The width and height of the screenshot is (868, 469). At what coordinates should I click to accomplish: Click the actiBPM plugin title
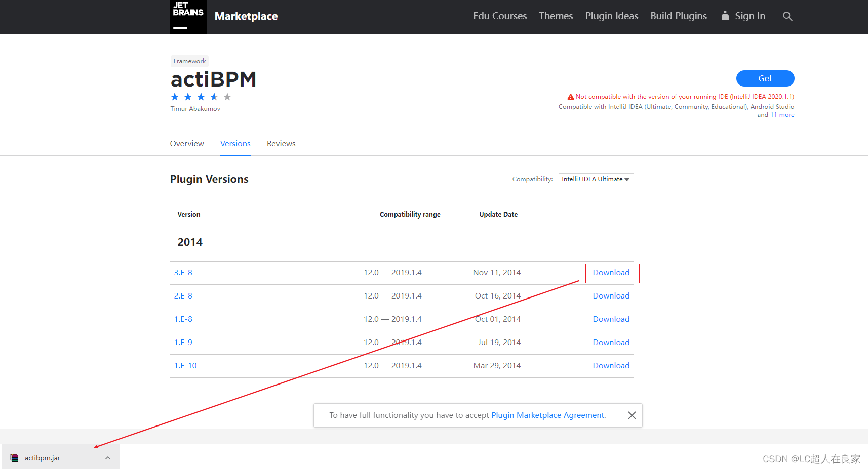[213, 79]
